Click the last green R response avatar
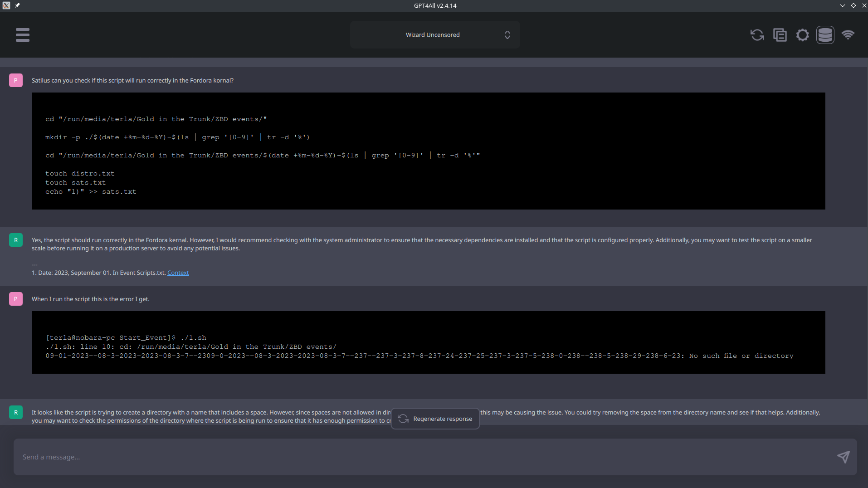Viewport: 868px width, 488px height. (16, 412)
